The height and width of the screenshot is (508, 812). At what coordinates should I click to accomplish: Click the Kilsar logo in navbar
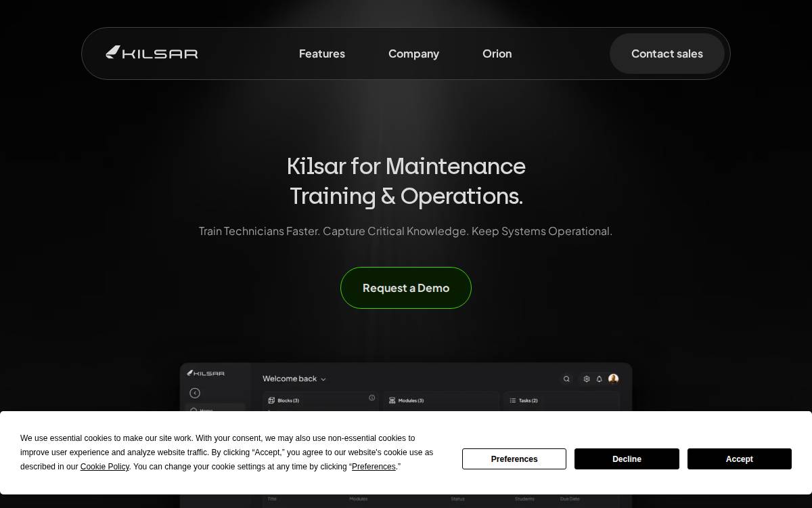pyautogui.click(x=152, y=53)
